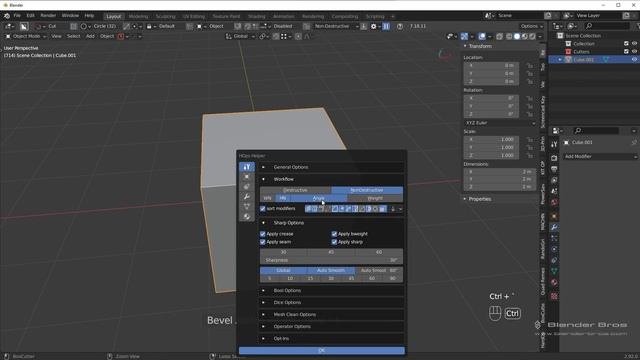Click the Auto Smooth 60° angle field
Screen dimensions: 640x360
[x=379, y=270]
